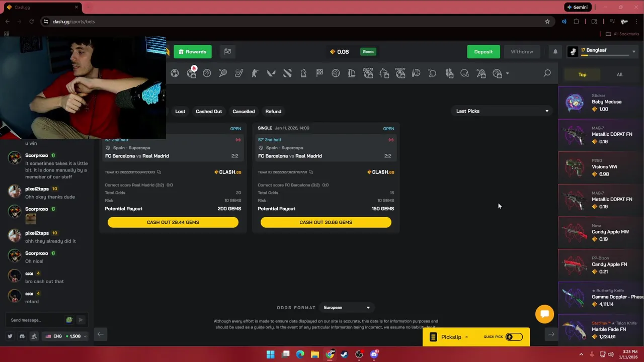Select the American football helmet icon

[x=464, y=73]
